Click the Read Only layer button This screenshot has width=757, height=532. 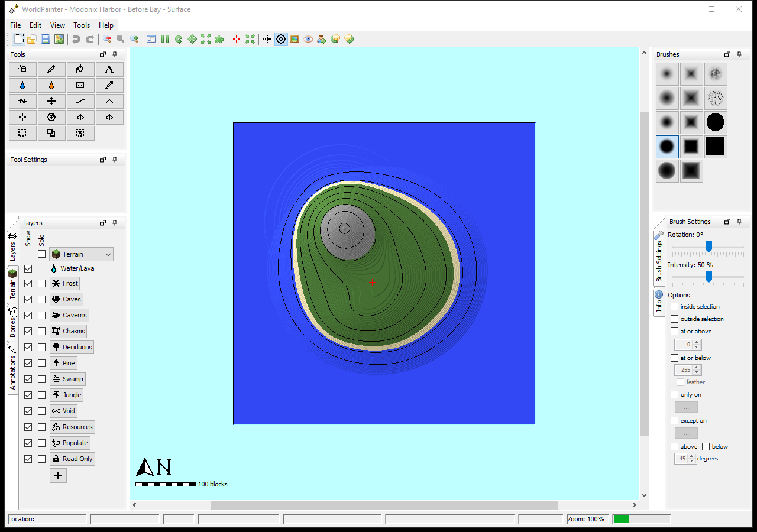coord(72,459)
